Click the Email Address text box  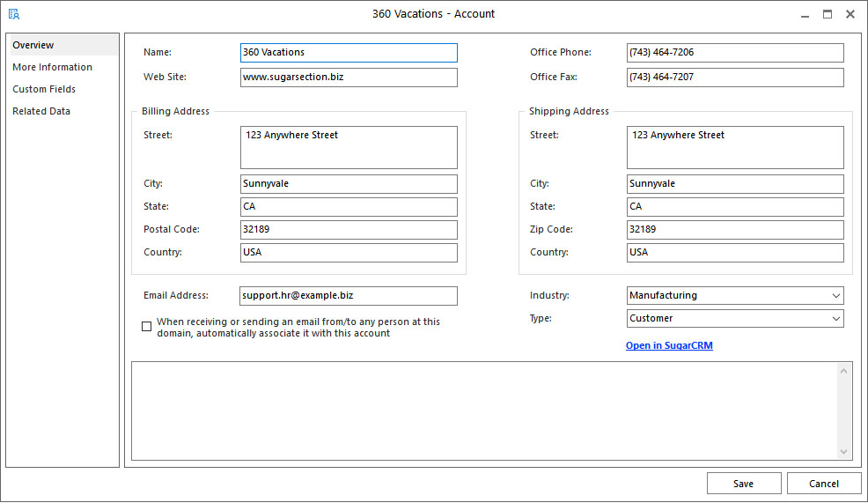(x=349, y=296)
